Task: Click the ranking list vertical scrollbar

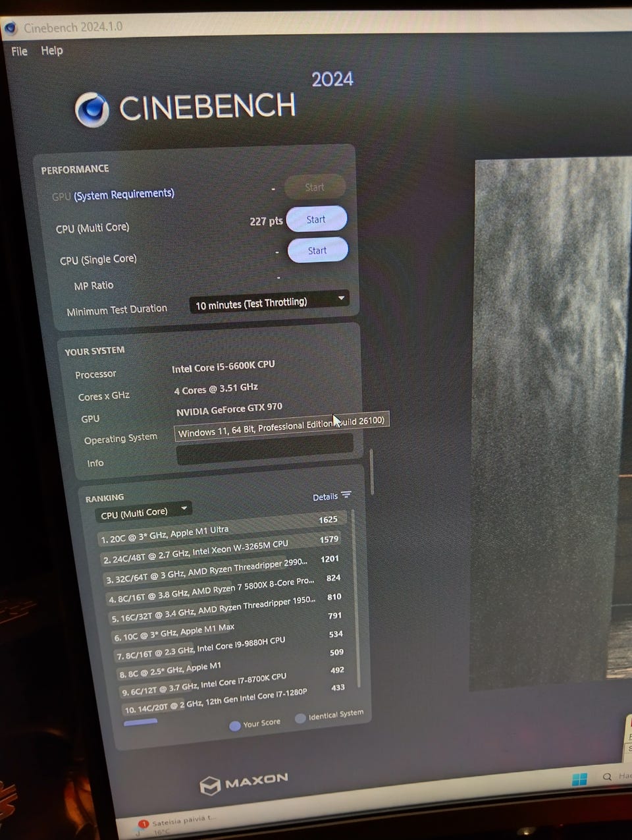Action: click(356, 600)
